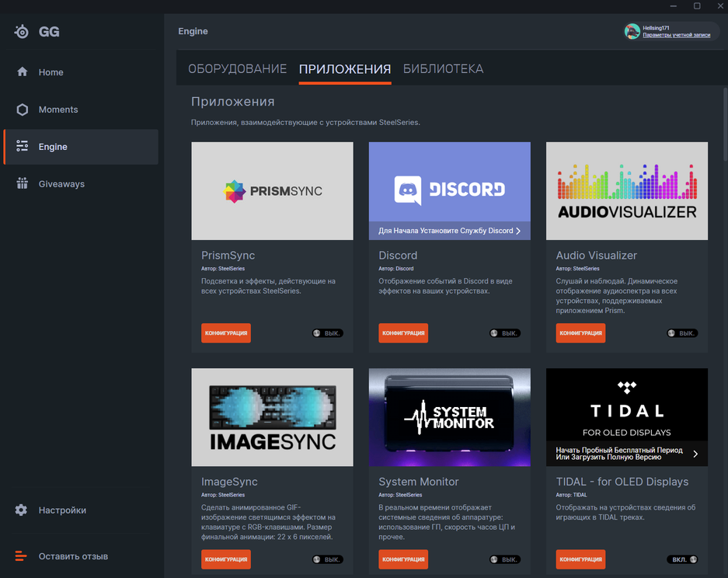Switch to the БИБЛИОТЕКА tab
The width and height of the screenshot is (728, 578).
(x=443, y=68)
